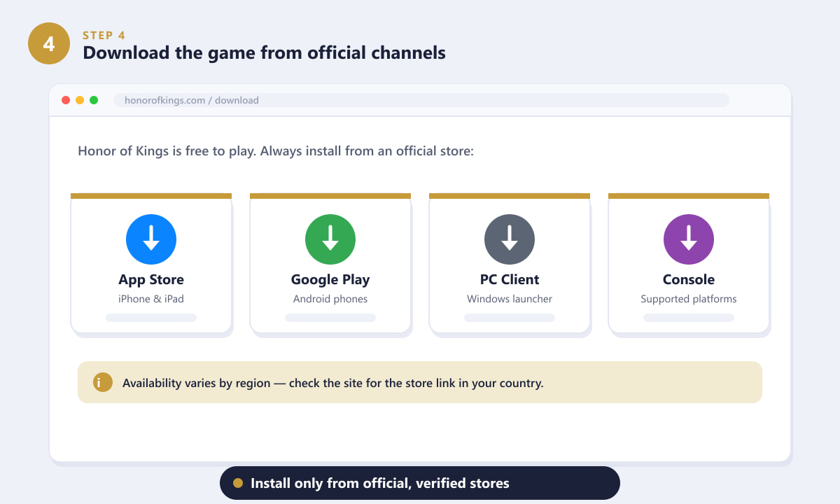840x504 pixels.
Task: Click the red close dot in browser
Action: coord(66,100)
